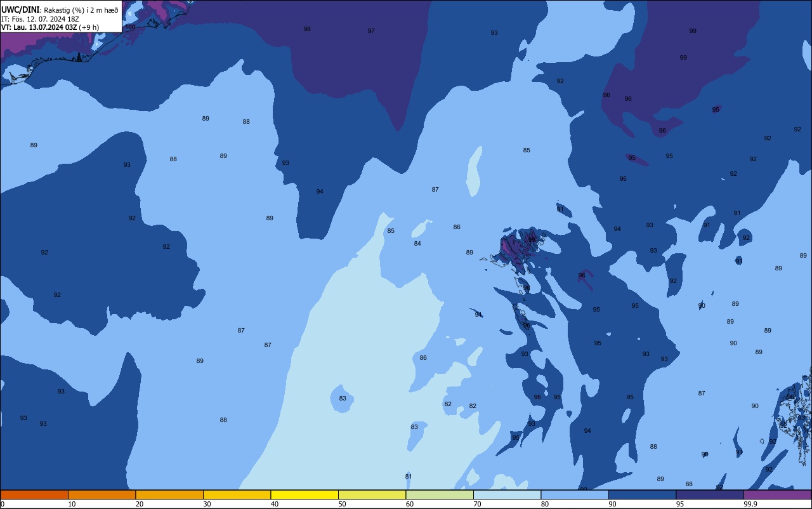Click the "50" legend tick label

tap(342, 504)
